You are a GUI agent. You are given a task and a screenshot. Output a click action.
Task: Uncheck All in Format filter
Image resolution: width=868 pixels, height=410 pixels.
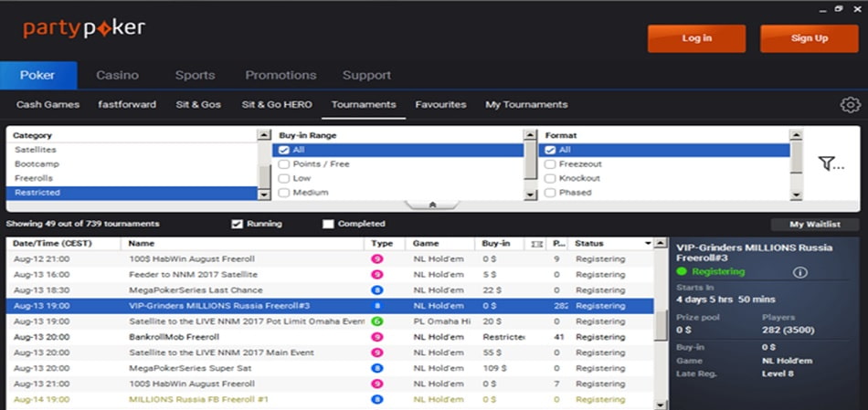pyautogui.click(x=550, y=150)
